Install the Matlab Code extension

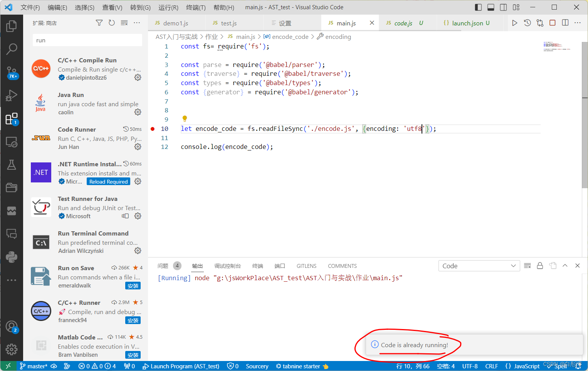(133, 355)
